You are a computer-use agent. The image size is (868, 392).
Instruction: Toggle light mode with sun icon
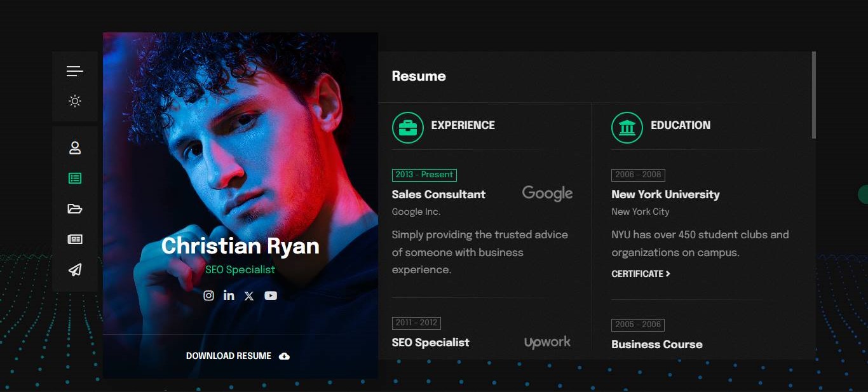coord(75,101)
